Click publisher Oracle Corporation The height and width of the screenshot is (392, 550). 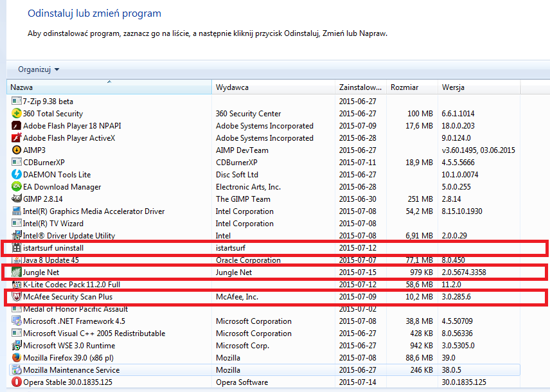[248, 260]
